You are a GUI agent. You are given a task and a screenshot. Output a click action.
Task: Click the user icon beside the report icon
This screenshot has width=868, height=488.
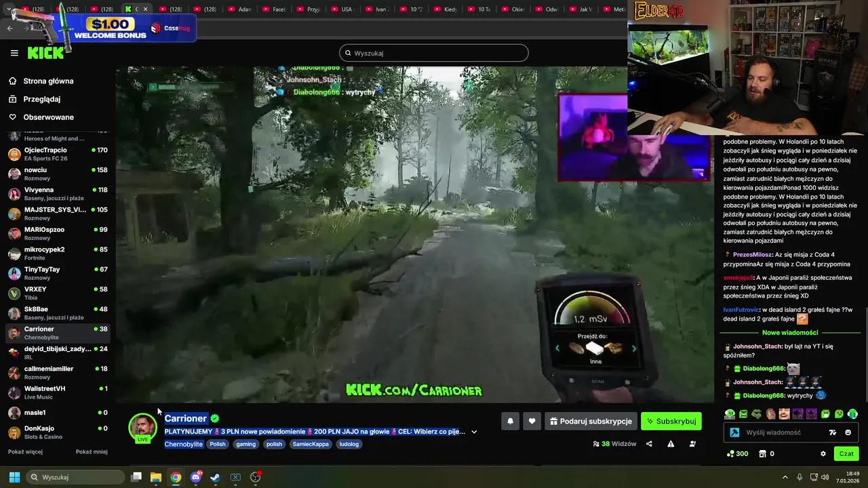(x=692, y=444)
